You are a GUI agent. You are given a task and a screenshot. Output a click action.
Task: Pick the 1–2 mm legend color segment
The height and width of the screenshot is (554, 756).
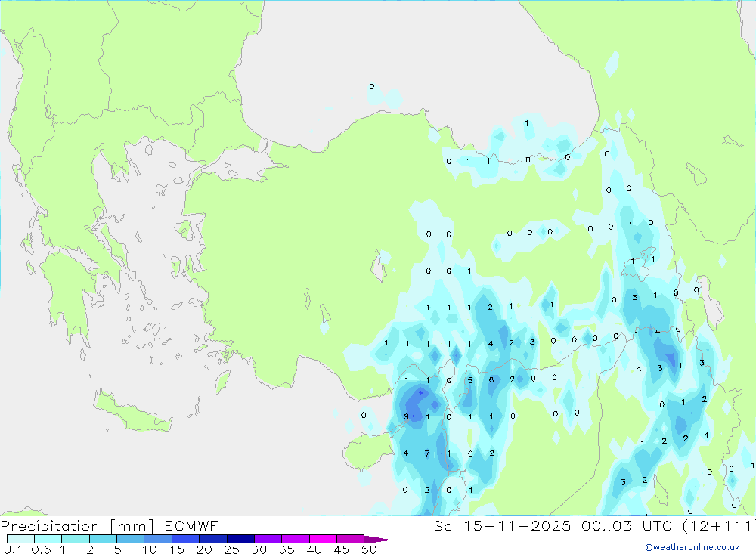click(76, 539)
